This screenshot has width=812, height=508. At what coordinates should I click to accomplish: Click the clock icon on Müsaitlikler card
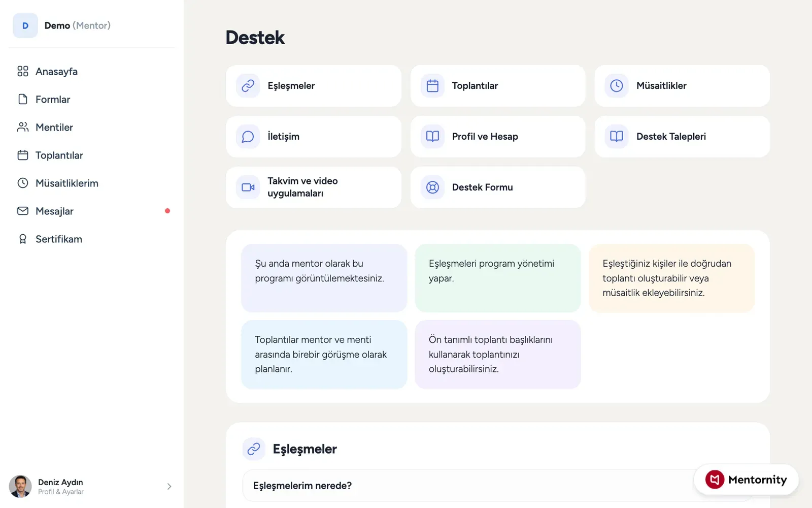617,86
